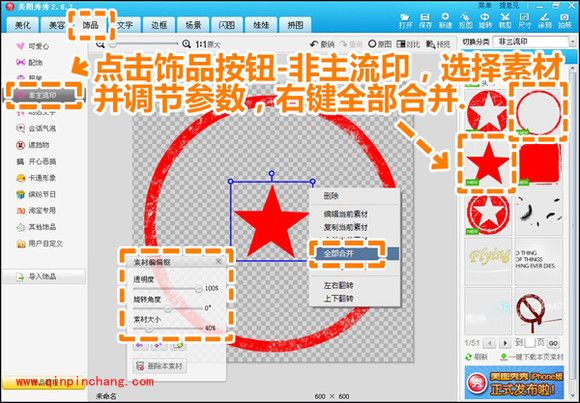Click the 预览 preview icon
The width and height of the screenshot is (580, 403).
pos(438,44)
